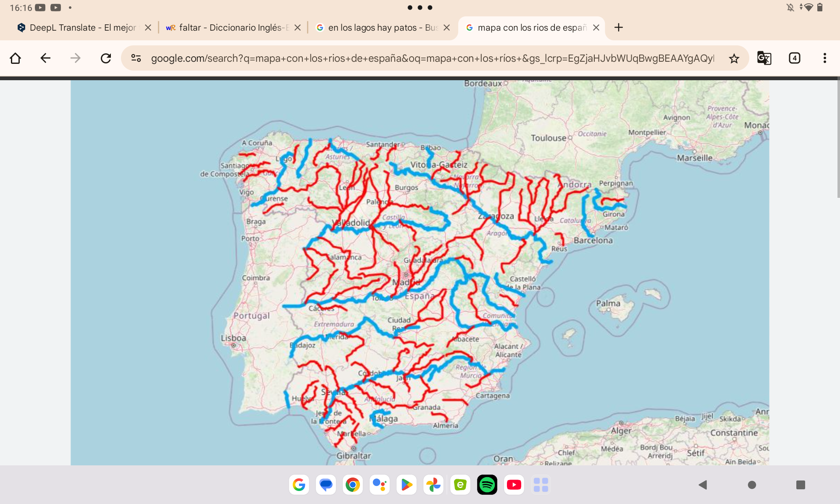Open Google Translate page icon
Viewport: 840px width, 504px height.
(764, 58)
